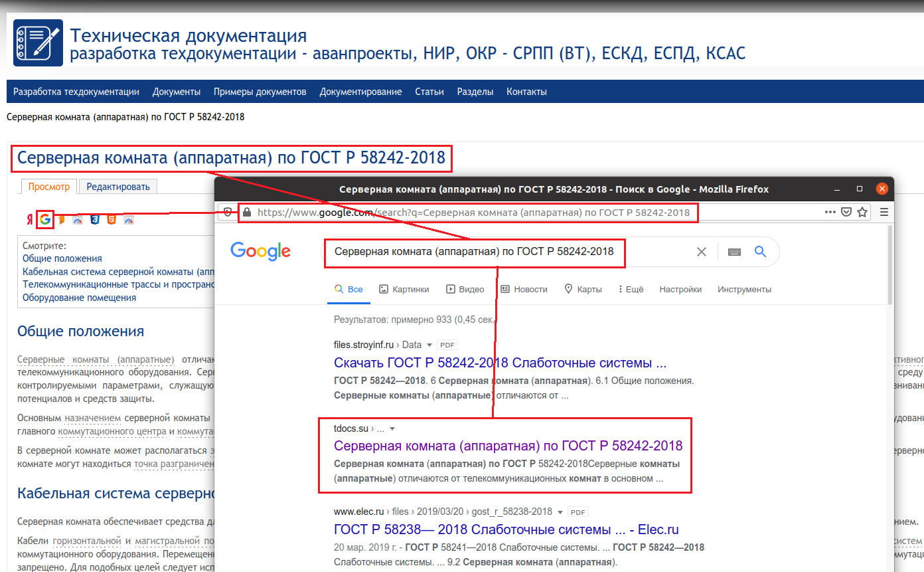The width and height of the screenshot is (924, 572).
Task: Open the Firefox hamburger menu
Action: (884, 213)
